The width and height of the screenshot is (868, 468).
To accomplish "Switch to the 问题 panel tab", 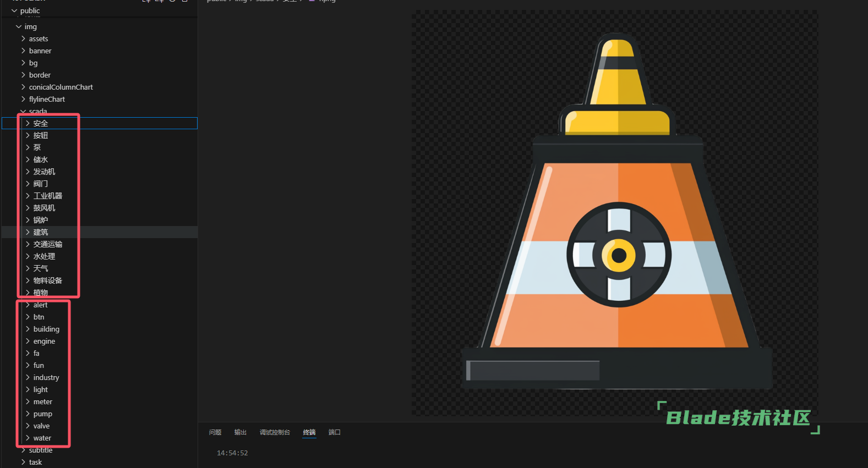I will tap(215, 432).
